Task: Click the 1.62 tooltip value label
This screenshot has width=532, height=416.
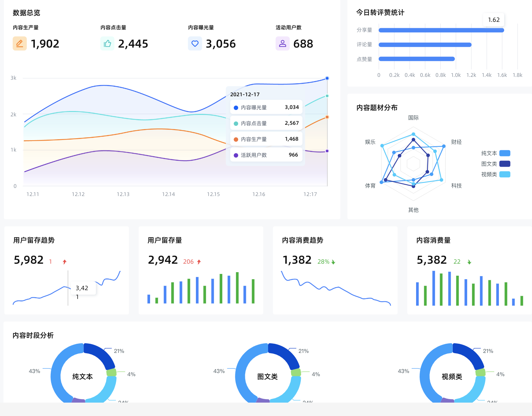Action: coord(494,20)
